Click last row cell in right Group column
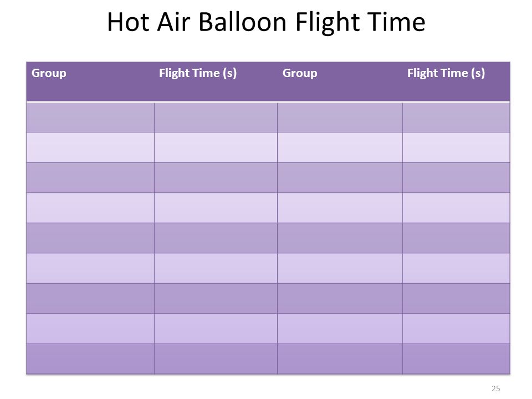The image size is (532, 399). point(340,359)
